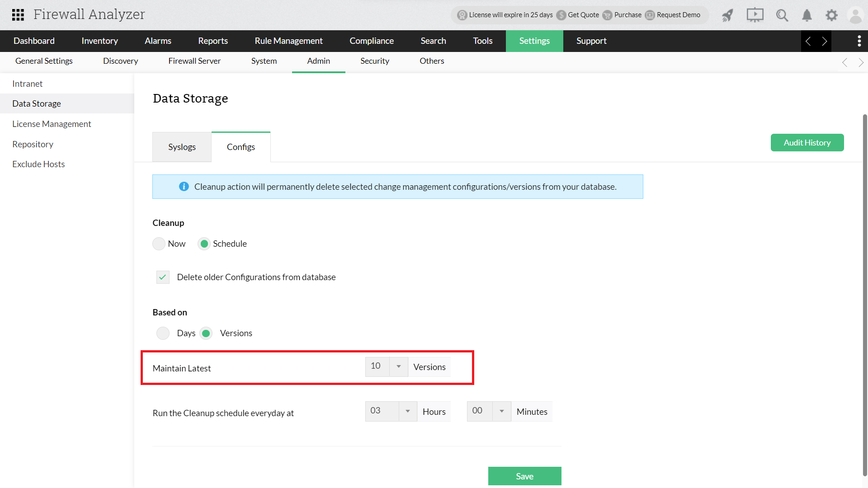This screenshot has width=868, height=488.
Task: Click the paper plane feedback icon
Action: click(727, 15)
